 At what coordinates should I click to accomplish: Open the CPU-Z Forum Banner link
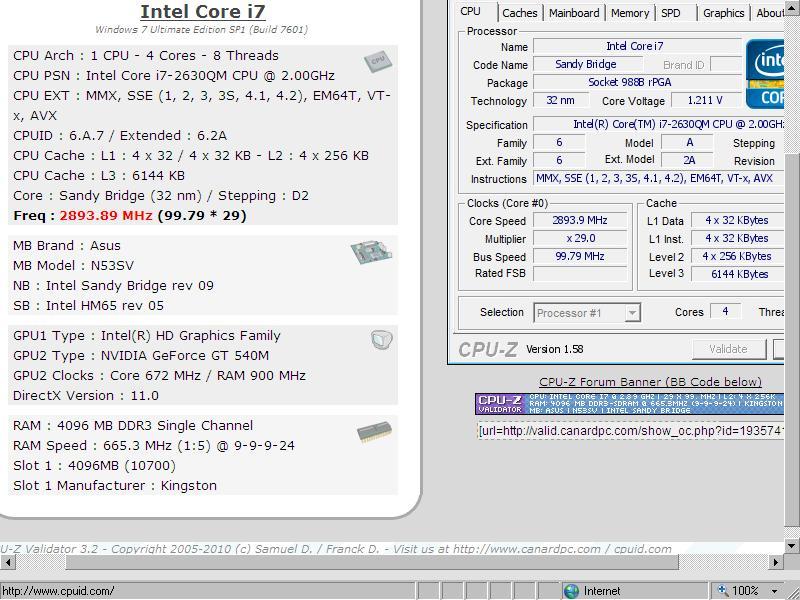click(x=651, y=382)
